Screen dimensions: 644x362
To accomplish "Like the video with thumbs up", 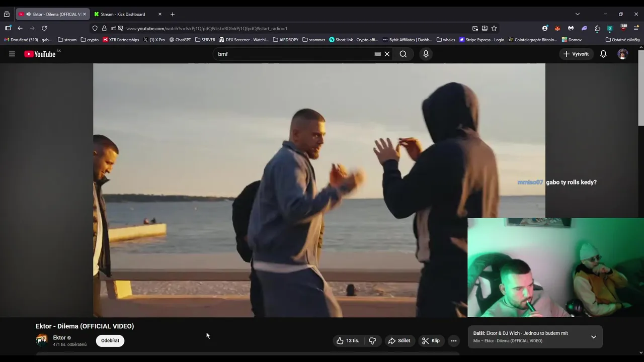I will coord(348,341).
